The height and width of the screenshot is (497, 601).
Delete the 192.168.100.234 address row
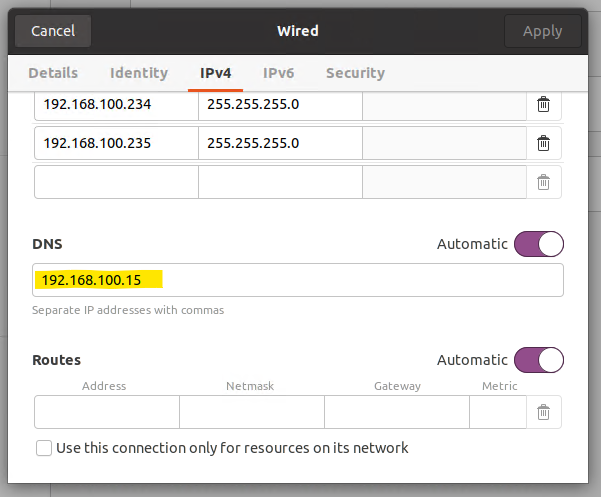point(543,104)
